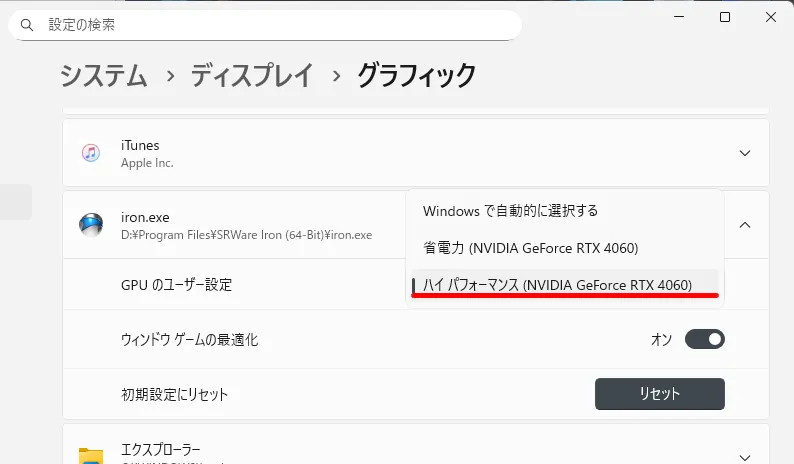Expand the iTunes entry chevron
The height and width of the screenshot is (464, 794).
tap(744, 153)
